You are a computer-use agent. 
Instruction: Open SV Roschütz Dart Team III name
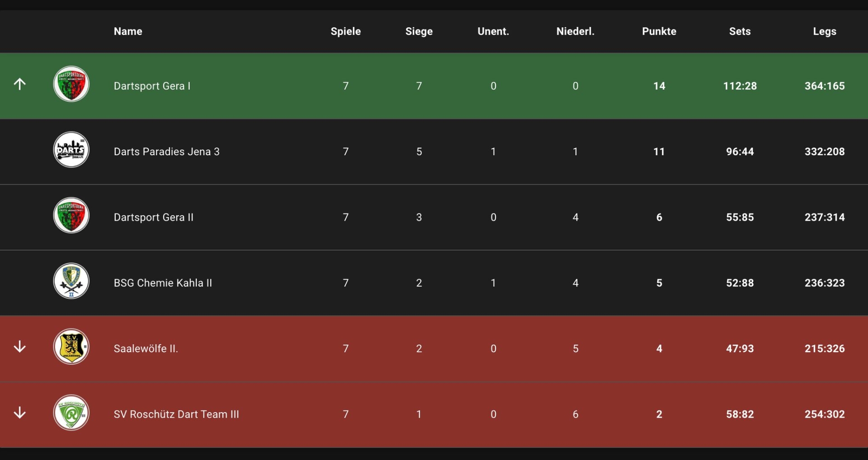click(x=176, y=414)
